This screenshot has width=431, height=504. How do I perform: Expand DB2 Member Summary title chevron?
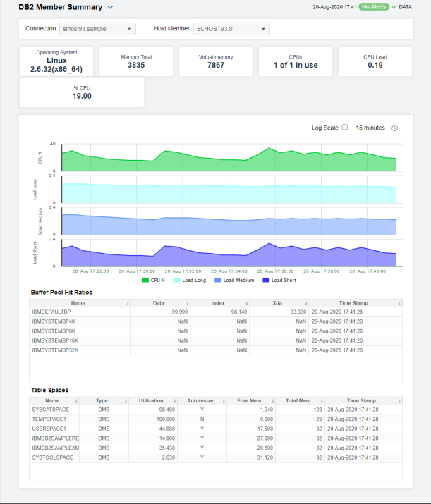[x=109, y=8]
